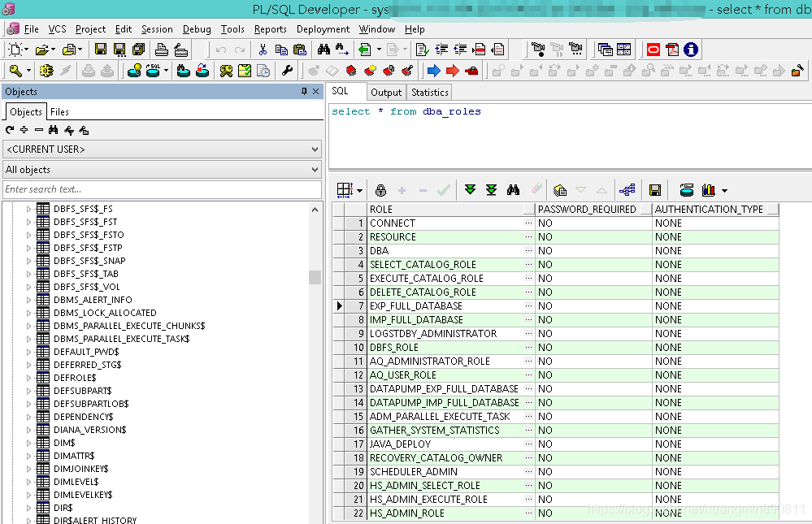Click the Fetch next page green arrow
Image resolution: width=812 pixels, height=524 pixels.
471,189
